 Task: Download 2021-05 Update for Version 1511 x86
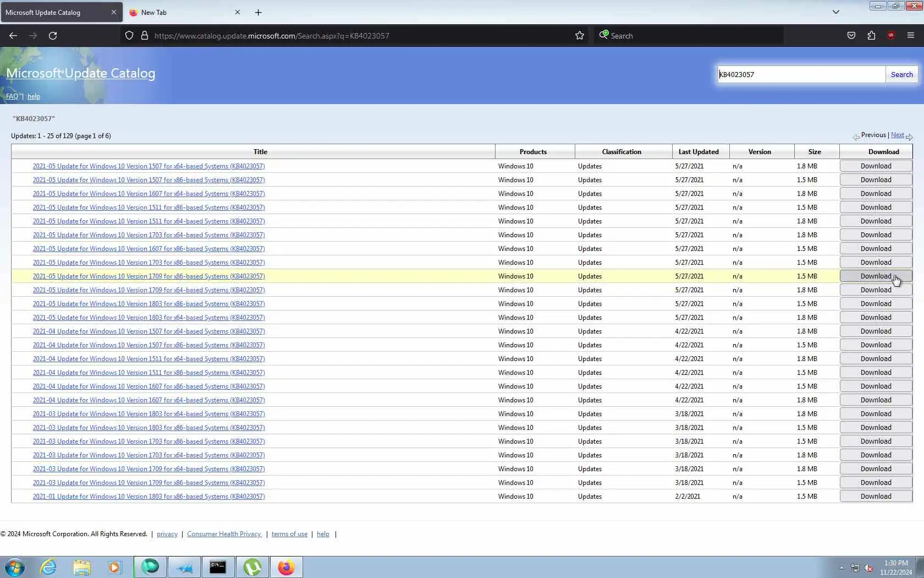[x=876, y=208]
